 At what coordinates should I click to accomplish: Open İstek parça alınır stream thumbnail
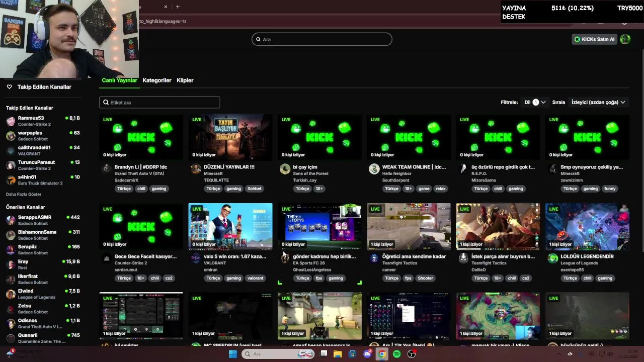(498, 227)
